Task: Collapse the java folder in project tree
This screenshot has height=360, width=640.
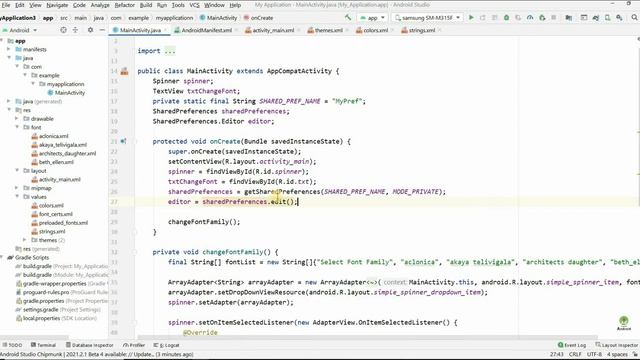Action: [x=9, y=58]
